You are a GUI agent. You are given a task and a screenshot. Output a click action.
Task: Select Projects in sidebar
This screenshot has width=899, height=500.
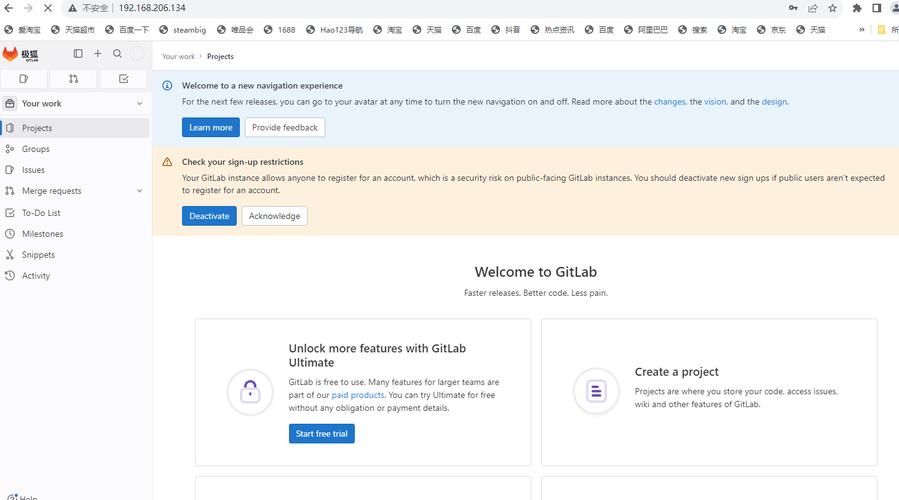(x=75, y=128)
